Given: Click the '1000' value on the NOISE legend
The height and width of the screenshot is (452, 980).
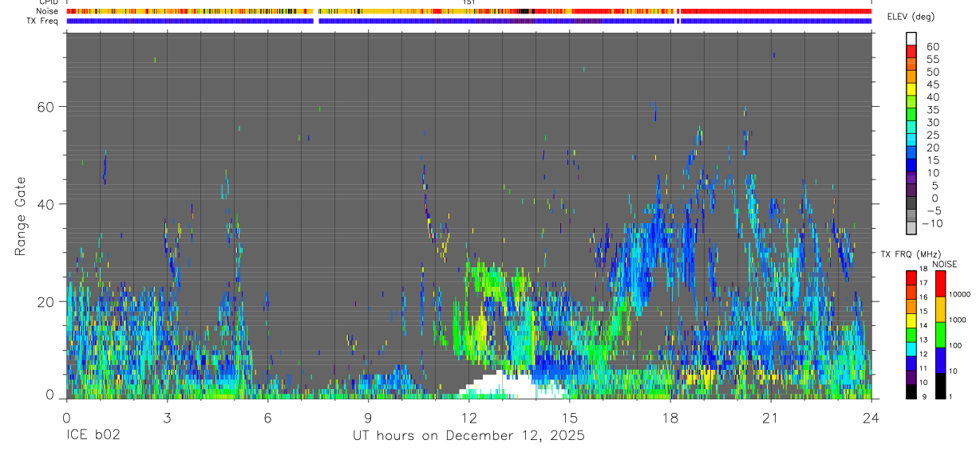Looking at the screenshot, I should point(958,320).
